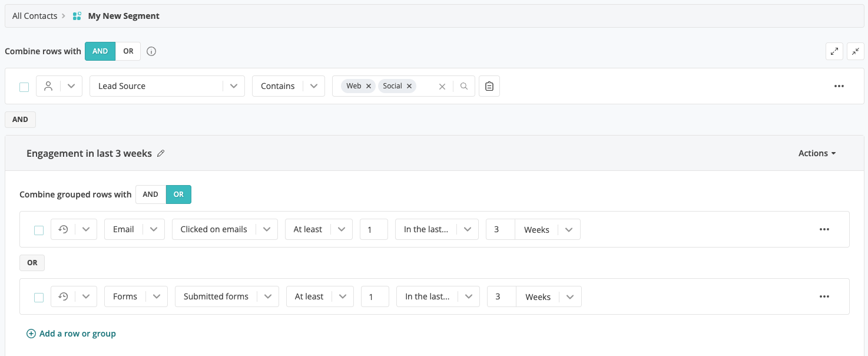Check the Clicked on emails row checkbox
The image size is (868, 356).
pos(39,229)
